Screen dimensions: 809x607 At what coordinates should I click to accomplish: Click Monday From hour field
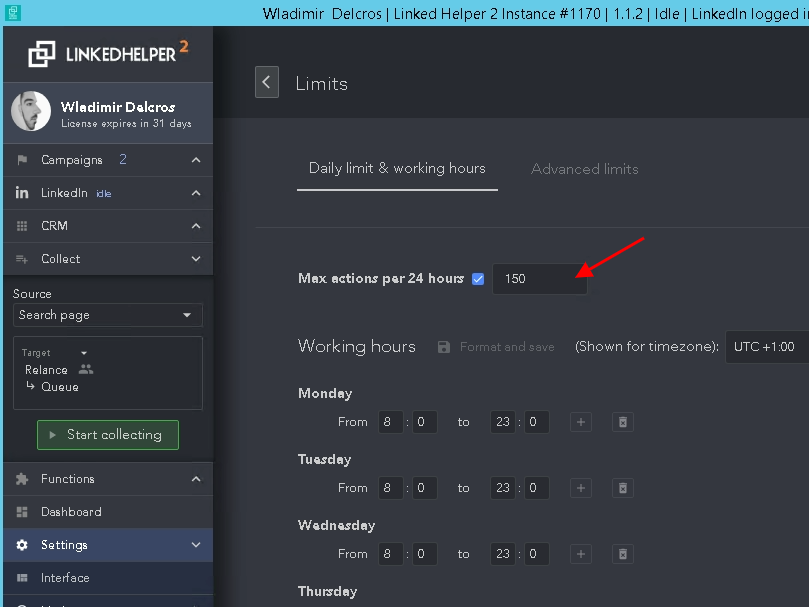click(x=391, y=422)
